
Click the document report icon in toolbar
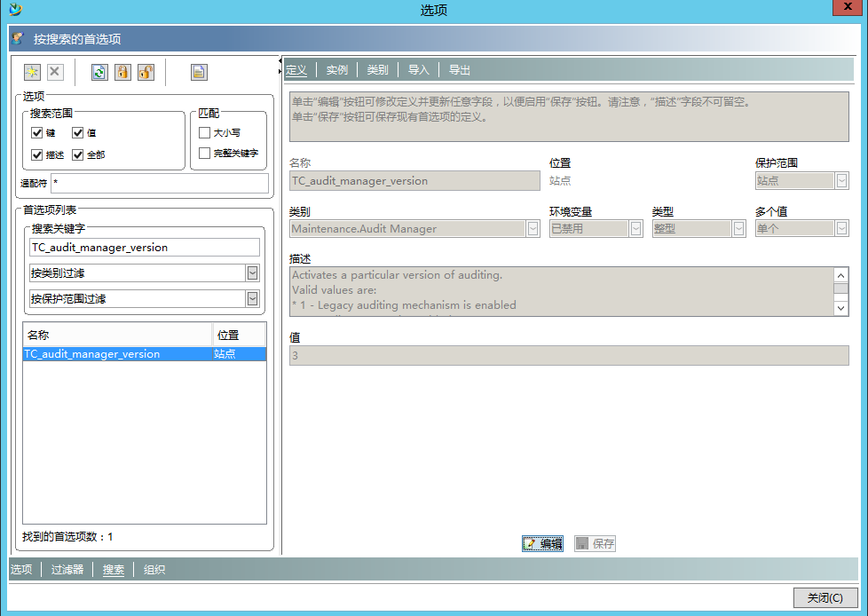[199, 72]
